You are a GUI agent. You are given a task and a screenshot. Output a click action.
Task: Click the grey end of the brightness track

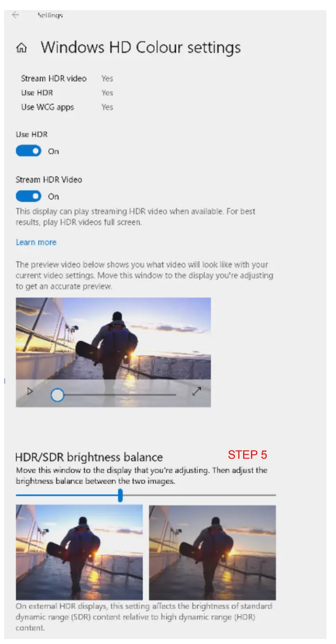pos(199,495)
